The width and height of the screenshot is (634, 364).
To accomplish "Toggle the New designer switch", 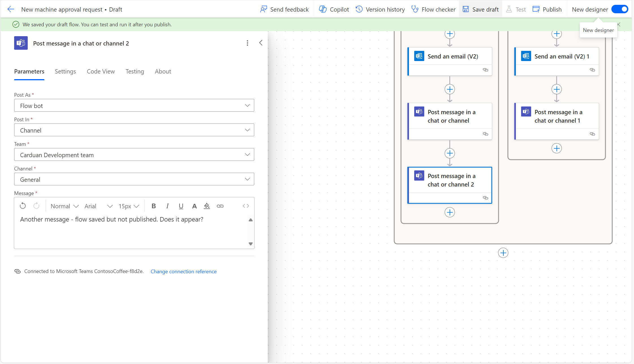I will [x=620, y=9].
